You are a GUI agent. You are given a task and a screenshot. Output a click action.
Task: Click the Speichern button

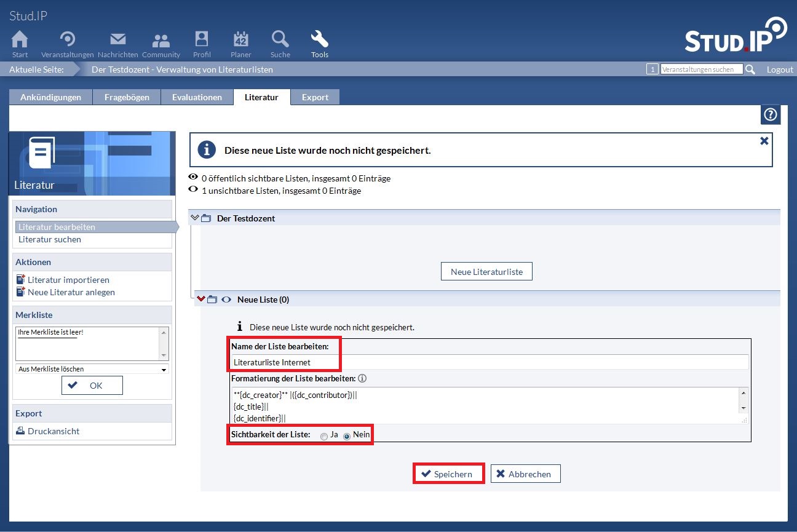coord(448,474)
